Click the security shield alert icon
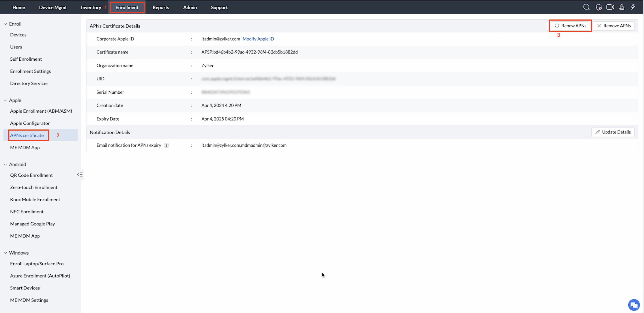Image resolution: width=644 pixels, height=313 pixels. pyautogui.click(x=599, y=7)
